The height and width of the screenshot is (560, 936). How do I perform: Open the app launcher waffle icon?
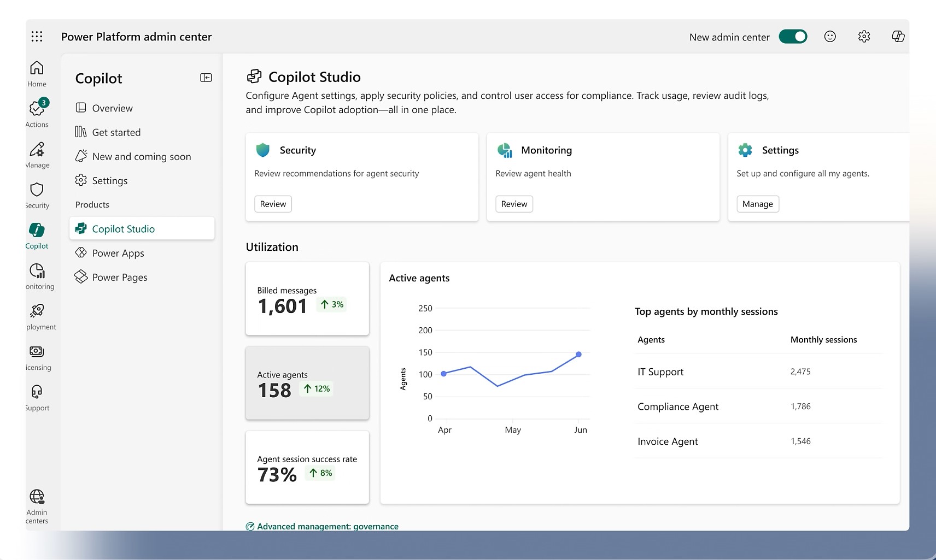coord(37,37)
